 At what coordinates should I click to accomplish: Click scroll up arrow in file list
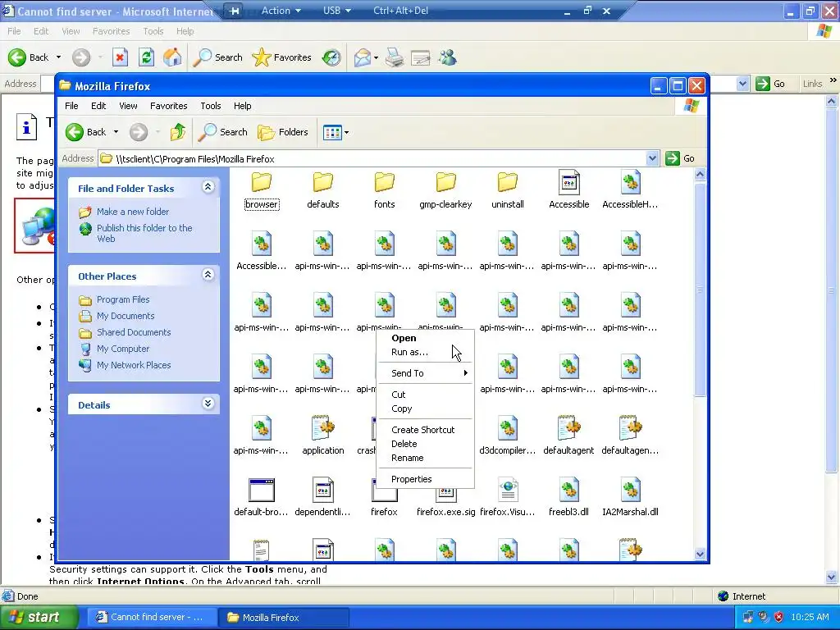(700, 174)
